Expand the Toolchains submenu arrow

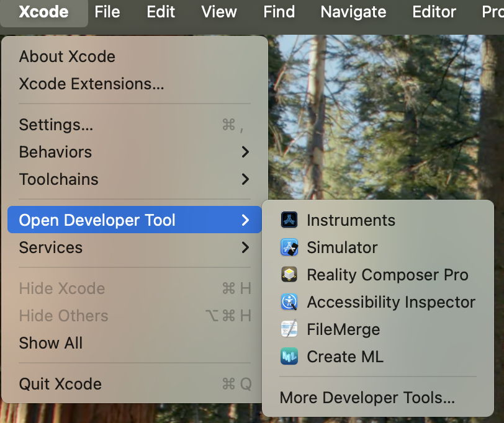coord(245,179)
